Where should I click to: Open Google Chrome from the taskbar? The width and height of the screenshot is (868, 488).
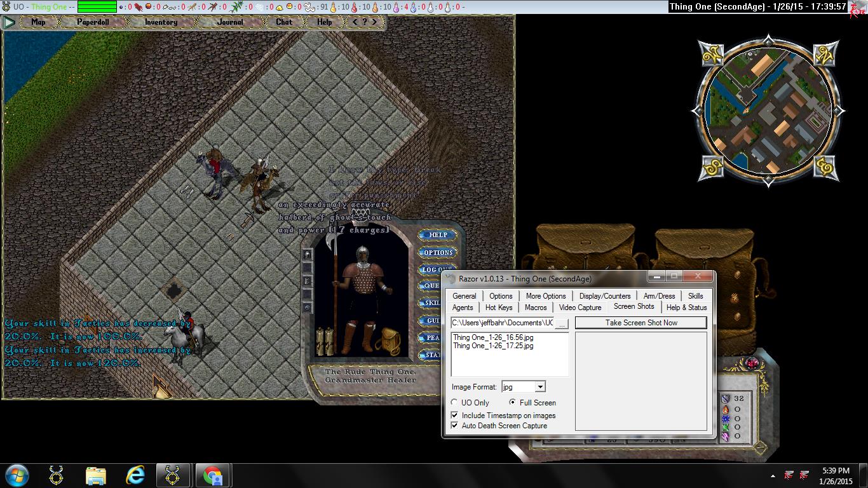(212, 475)
